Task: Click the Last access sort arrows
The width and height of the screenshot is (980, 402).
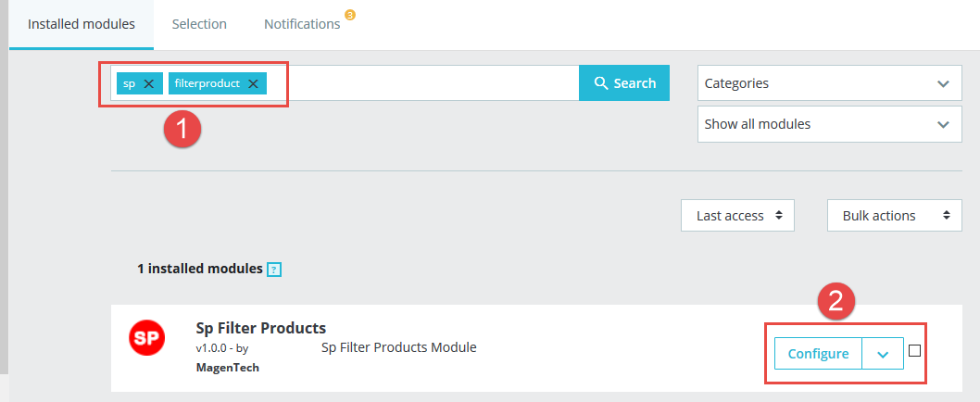Action: point(778,215)
